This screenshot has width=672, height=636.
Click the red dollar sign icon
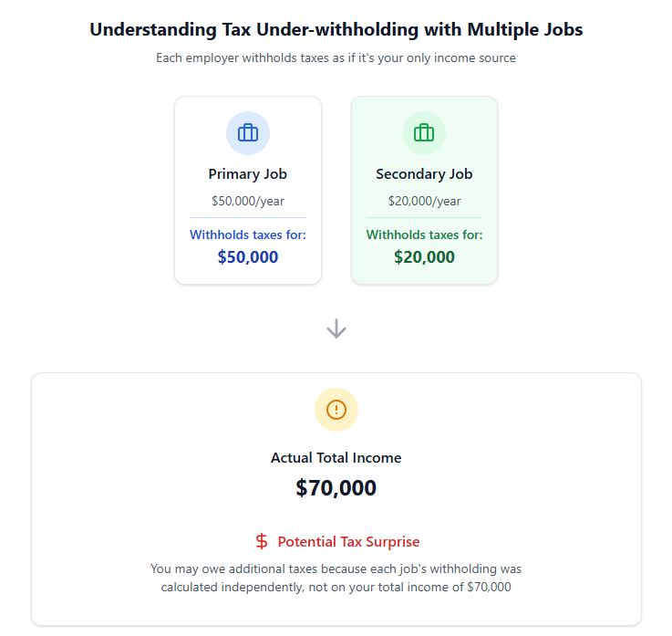(262, 541)
